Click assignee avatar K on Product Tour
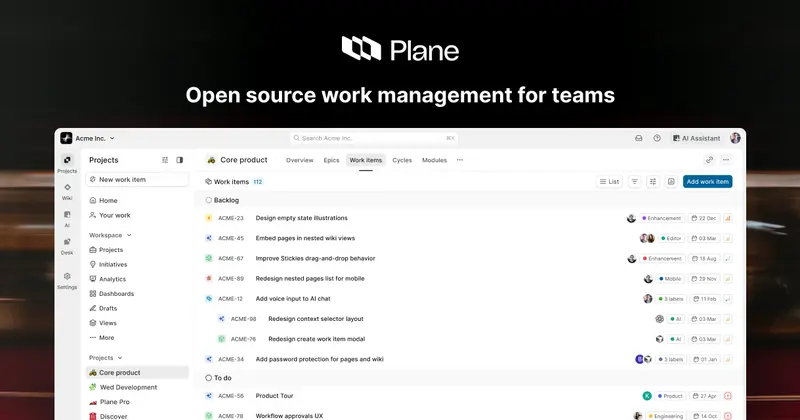The image size is (800, 420). click(647, 396)
